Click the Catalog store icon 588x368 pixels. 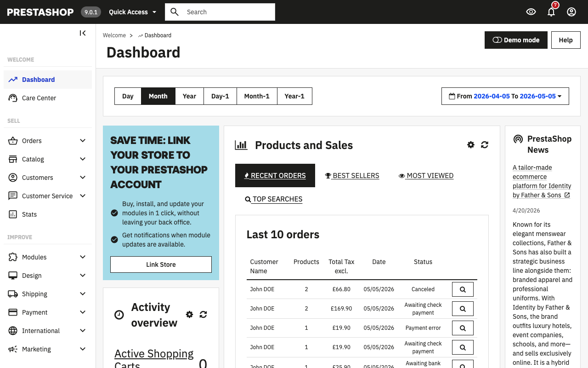click(13, 159)
